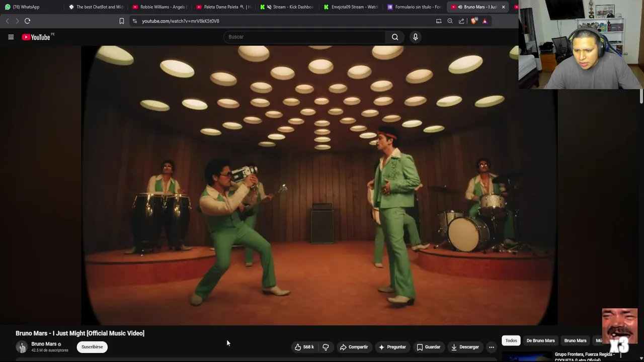Dislike the video with thumbs down
The image size is (644, 362).
326,347
